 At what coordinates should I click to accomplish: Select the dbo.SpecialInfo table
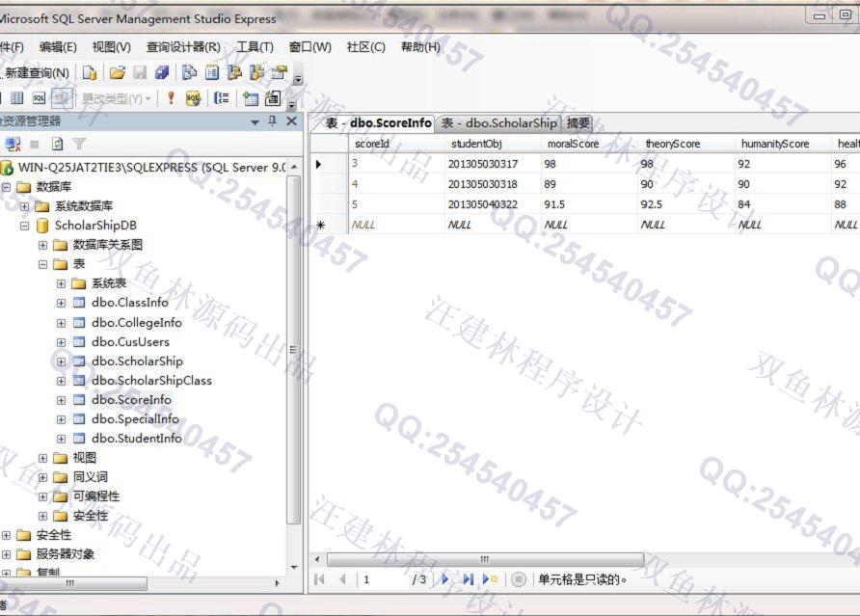[x=136, y=419]
